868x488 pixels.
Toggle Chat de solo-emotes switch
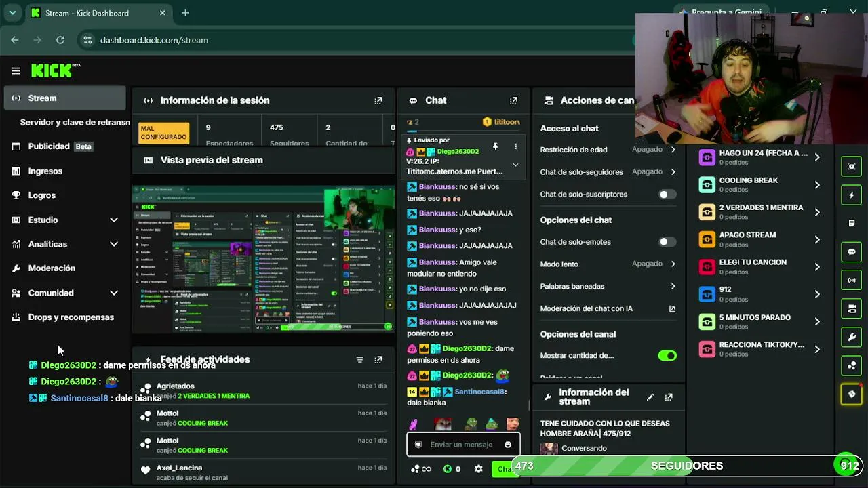667,242
